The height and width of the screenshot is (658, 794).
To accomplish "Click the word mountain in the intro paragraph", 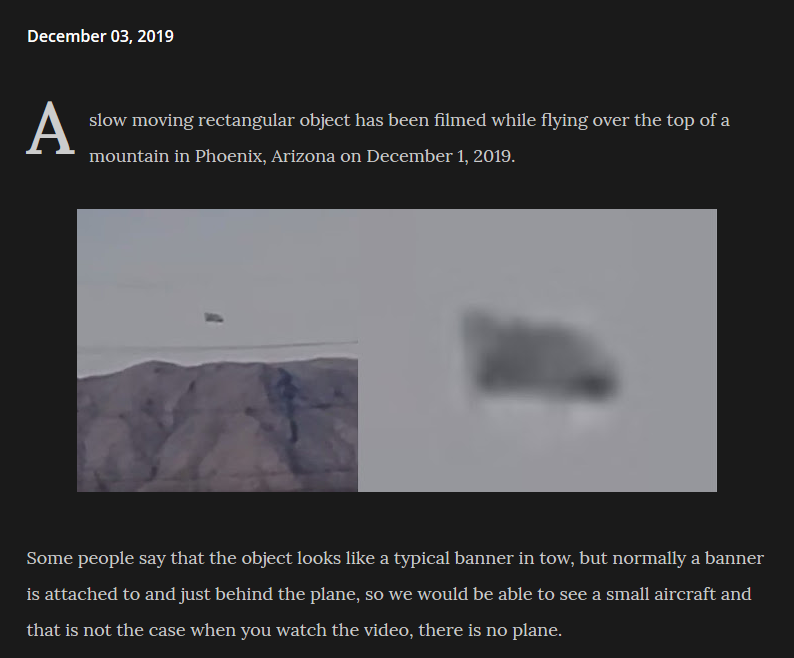I will click(129, 156).
